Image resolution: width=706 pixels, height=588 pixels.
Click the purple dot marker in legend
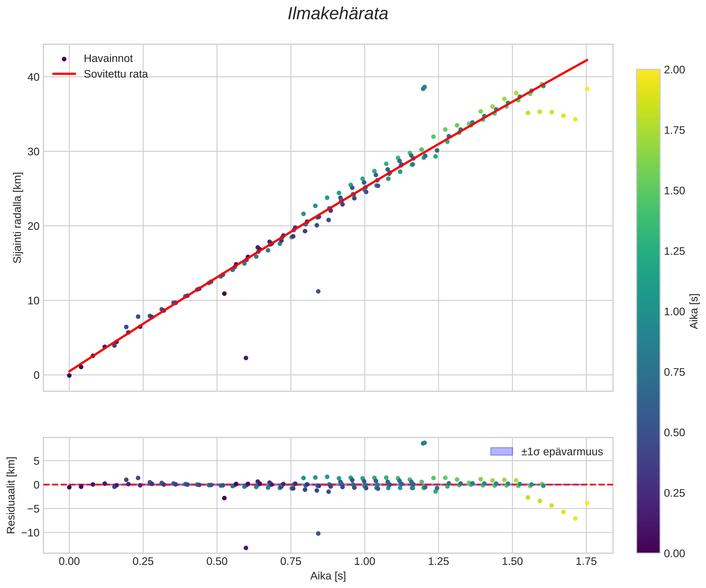tap(64, 59)
